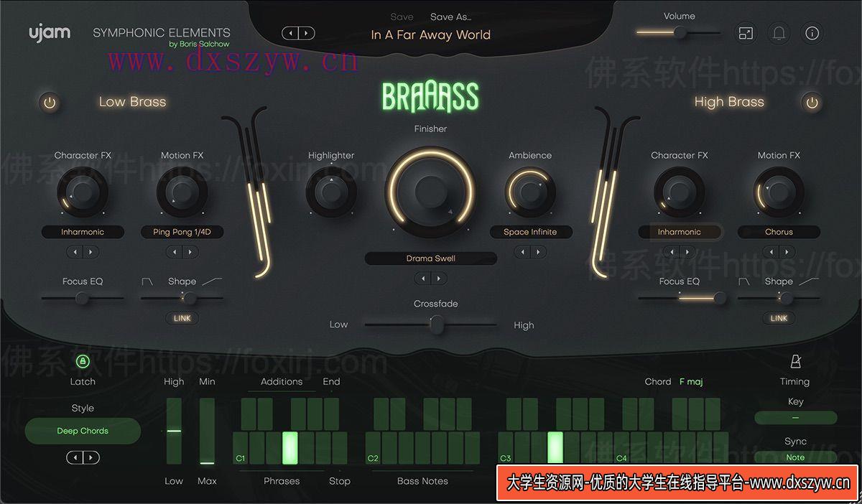Open preset name In A Far Away World

431,34
